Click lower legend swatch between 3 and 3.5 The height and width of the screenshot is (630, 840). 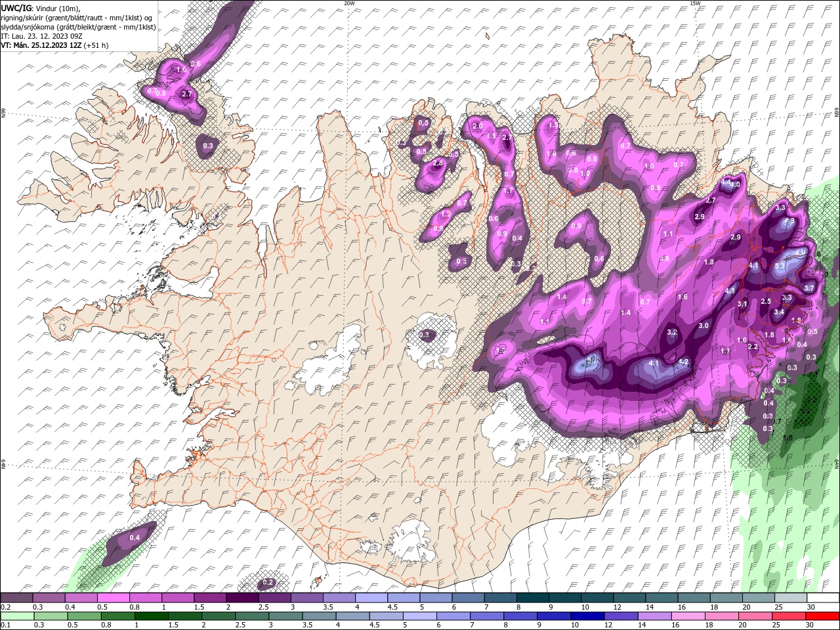(x=284, y=616)
